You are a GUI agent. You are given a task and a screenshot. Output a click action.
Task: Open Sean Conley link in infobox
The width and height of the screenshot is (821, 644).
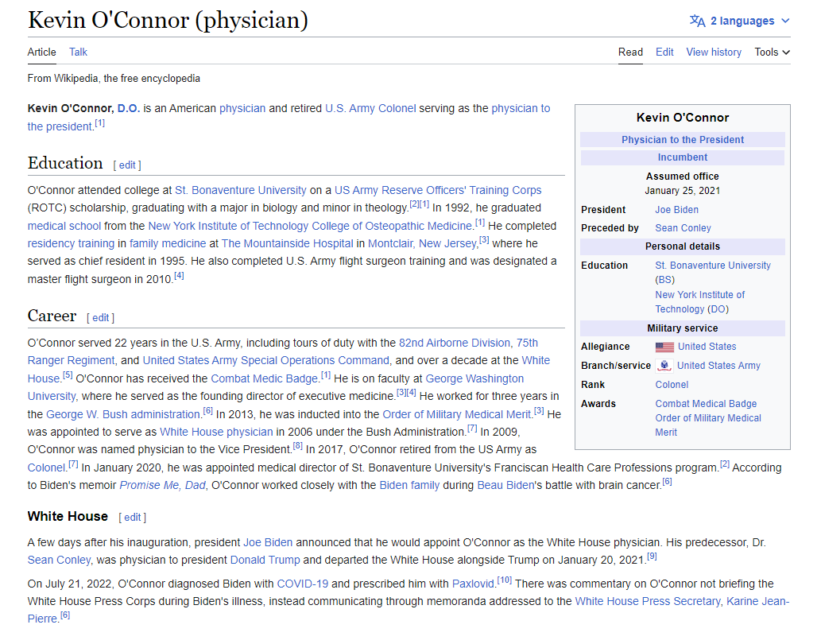[x=683, y=228]
